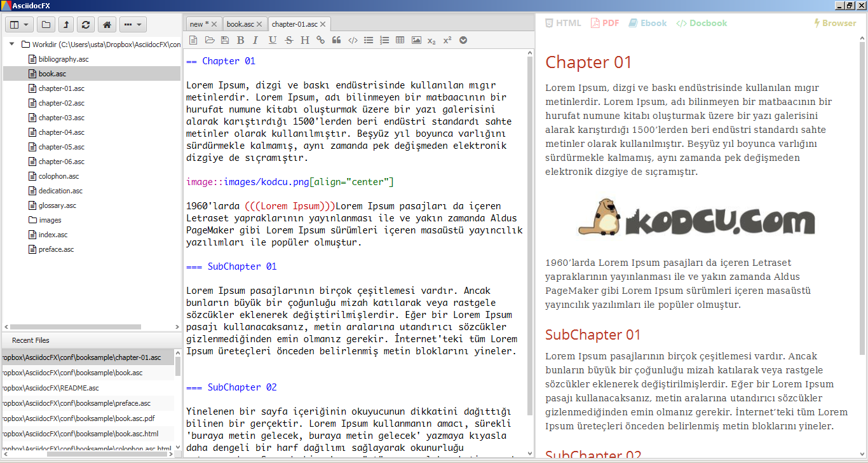Open recent file book.asc.pdf

click(88, 418)
